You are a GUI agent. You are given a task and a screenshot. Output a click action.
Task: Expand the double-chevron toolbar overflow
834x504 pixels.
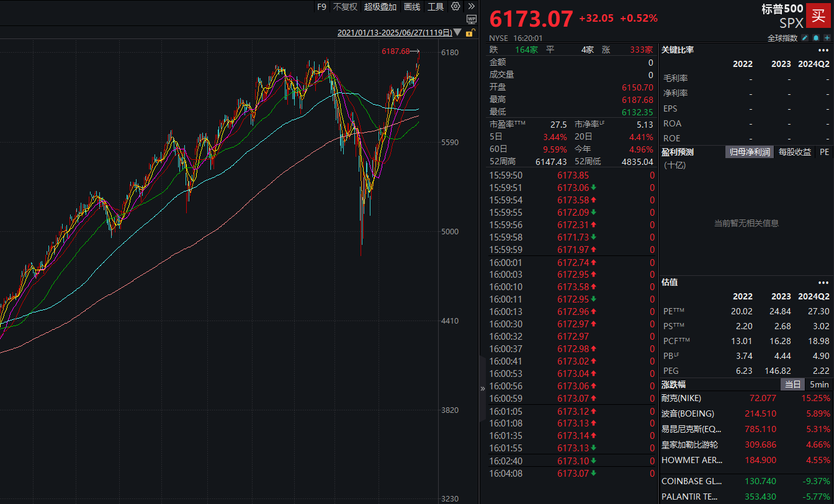tap(472, 6)
